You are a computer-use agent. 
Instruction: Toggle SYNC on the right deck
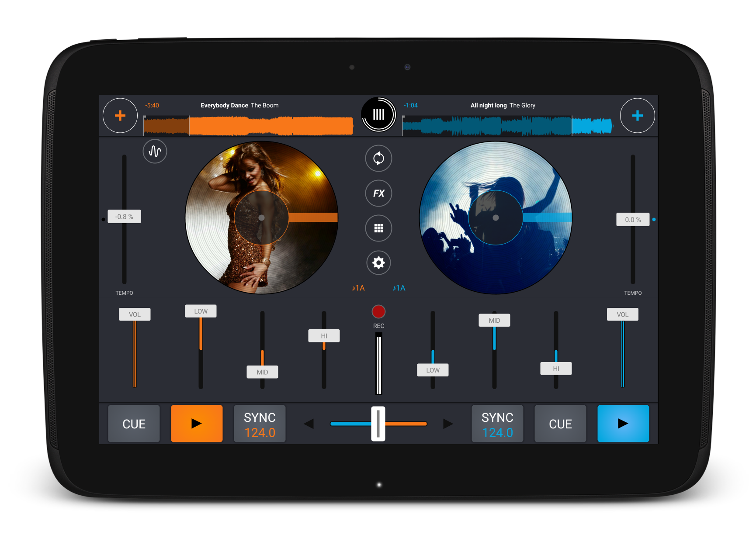(497, 424)
